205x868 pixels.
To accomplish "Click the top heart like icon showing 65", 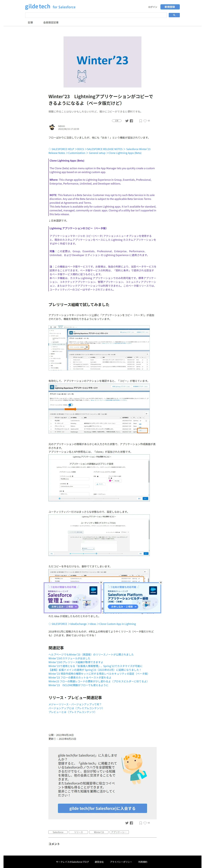I will (145, 121).
